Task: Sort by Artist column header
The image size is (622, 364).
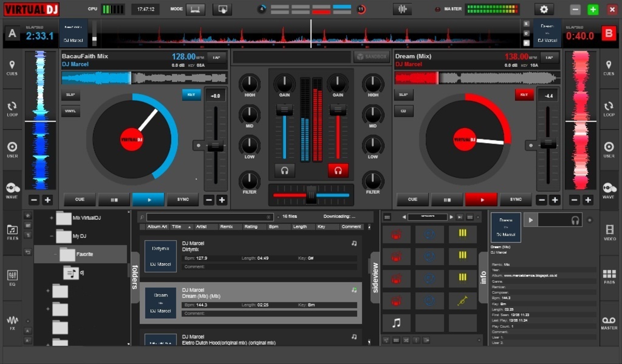Action: tap(205, 227)
